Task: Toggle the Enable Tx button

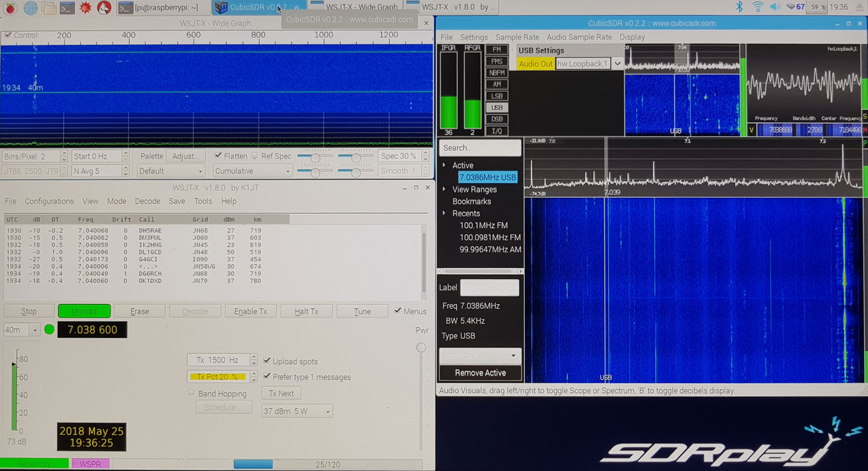Action: 250,312
